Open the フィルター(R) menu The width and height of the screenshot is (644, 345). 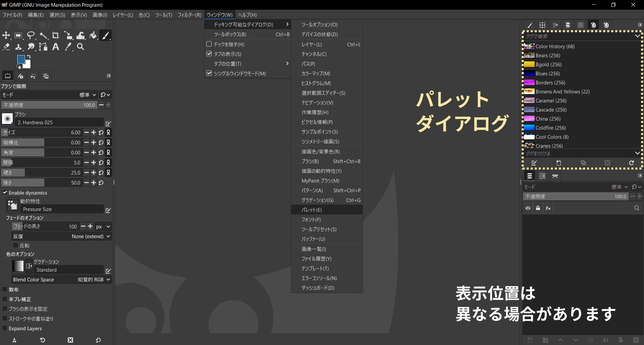coord(190,15)
